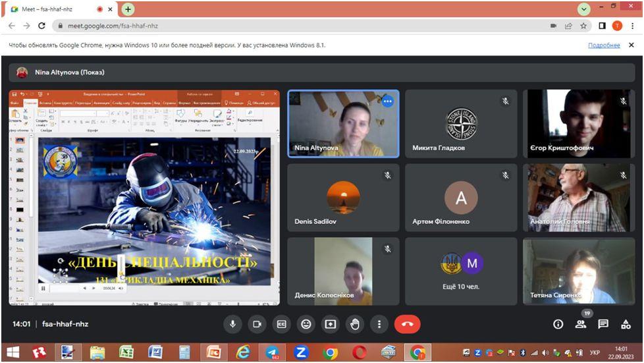Click Nina Altynova (Показ) presenter label

pyautogui.click(x=69, y=72)
